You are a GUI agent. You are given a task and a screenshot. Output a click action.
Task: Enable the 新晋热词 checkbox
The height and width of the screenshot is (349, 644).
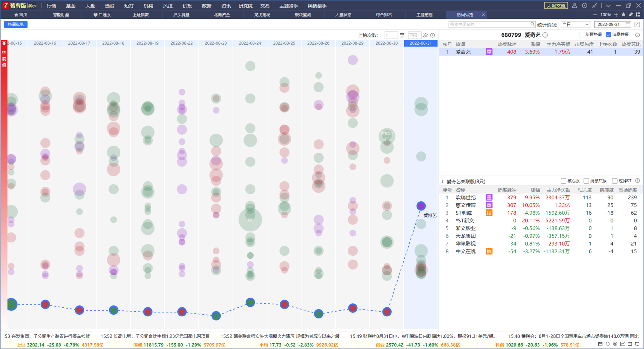click(581, 34)
